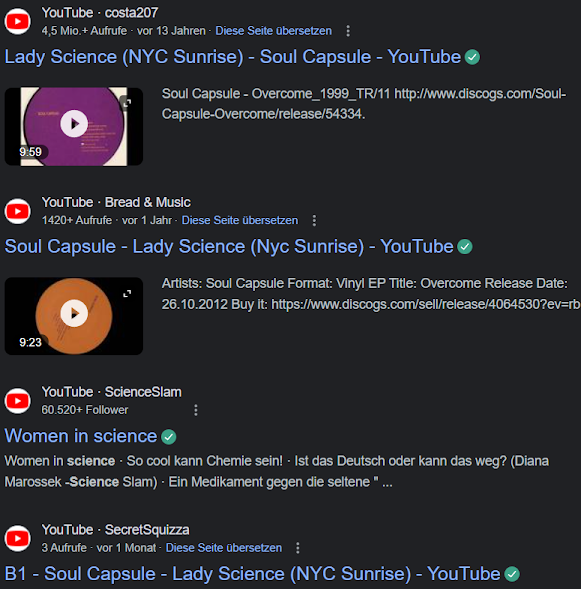The width and height of the screenshot is (581, 589).
Task: Click the YouTube logo beside Bread & Music
Action: [x=17, y=211]
